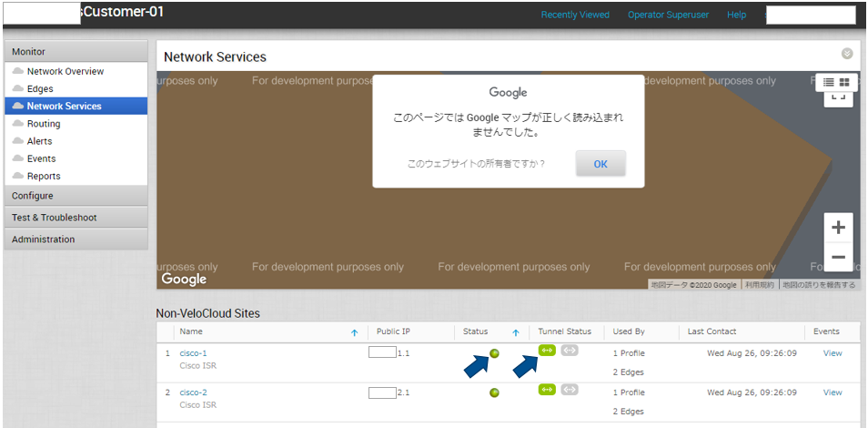
Task: Open Network Overview in Monitor menu
Action: pyautogui.click(x=66, y=71)
